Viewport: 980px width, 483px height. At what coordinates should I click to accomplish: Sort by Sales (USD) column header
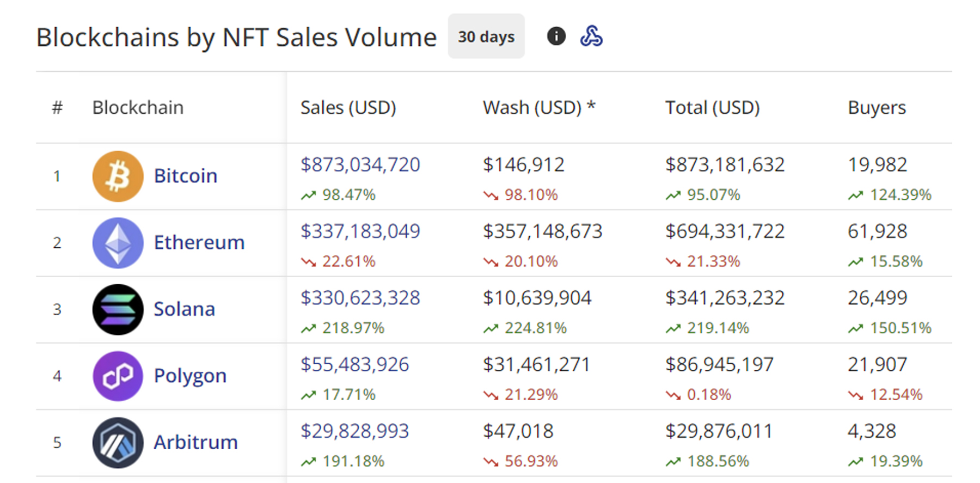pyautogui.click(x=348, y=108)
